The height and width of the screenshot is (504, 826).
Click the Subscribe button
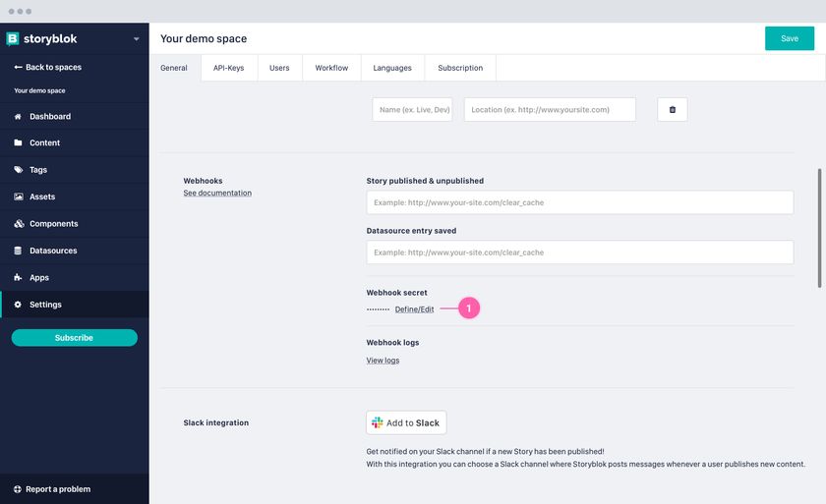tap(75, 338)
